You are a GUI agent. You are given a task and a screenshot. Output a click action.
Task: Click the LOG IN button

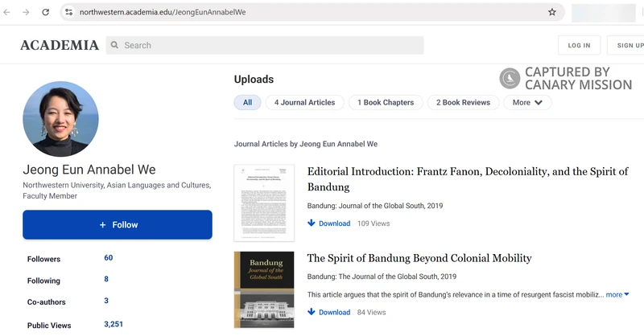(x=579, y=46)
